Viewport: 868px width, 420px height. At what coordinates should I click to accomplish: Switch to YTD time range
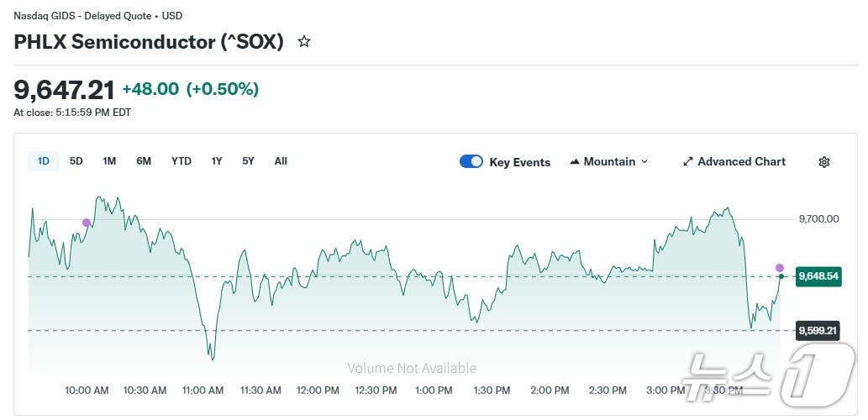pyautogui.click(x=181, y=161)
